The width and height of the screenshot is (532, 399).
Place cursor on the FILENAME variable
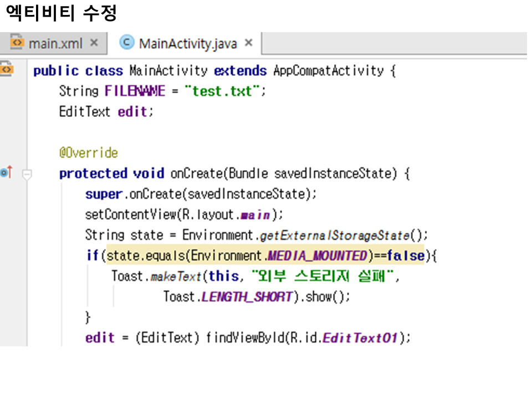tap(135, 91)
